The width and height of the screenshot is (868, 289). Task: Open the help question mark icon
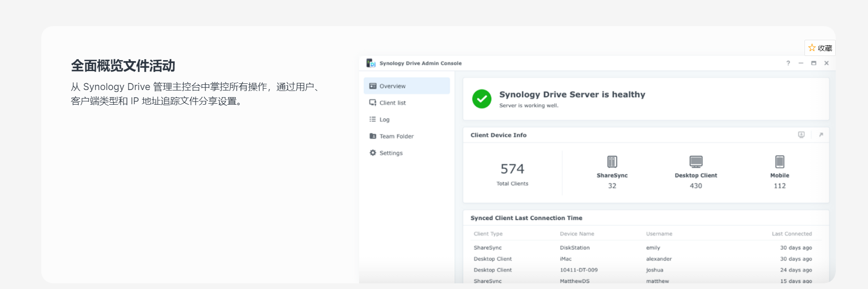(788, 63)
